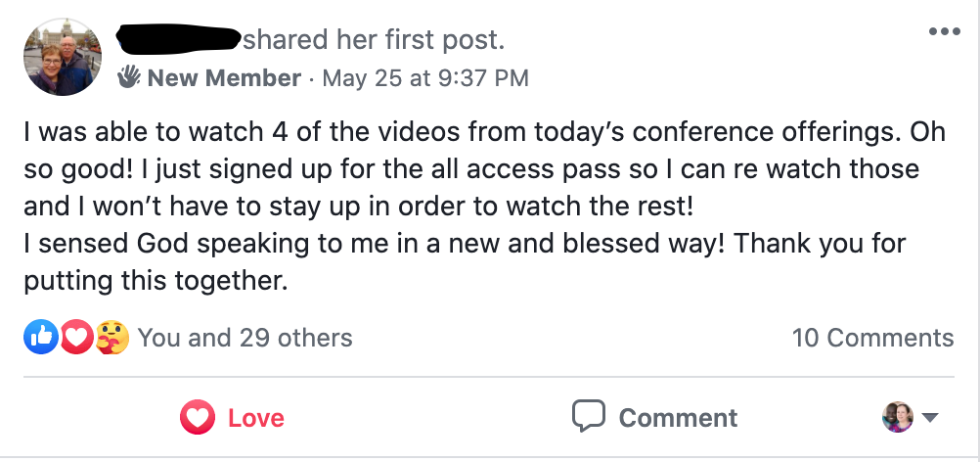Open the "May 25 at 9:37 PM" timestamp
980x462 pixels.
click(425, 78)
